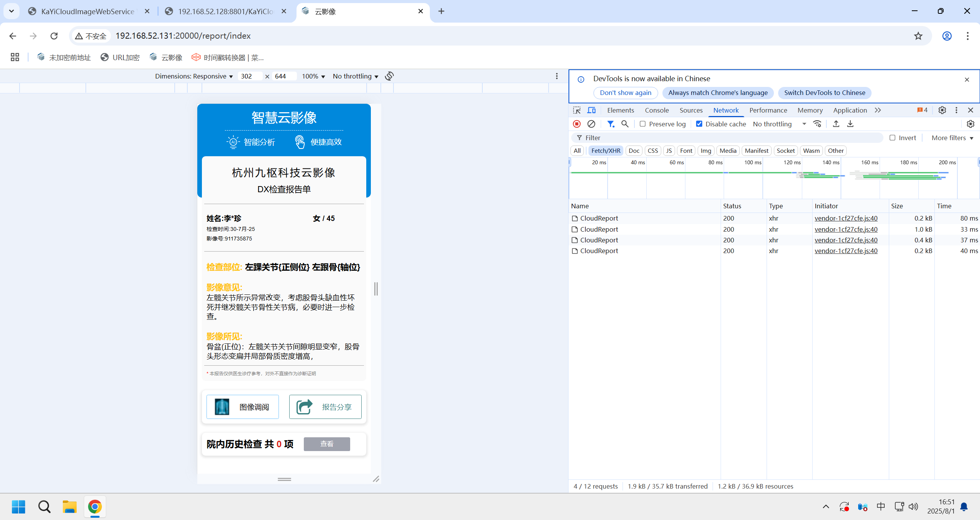Switch to the Console tab

[x=656, y=110]
